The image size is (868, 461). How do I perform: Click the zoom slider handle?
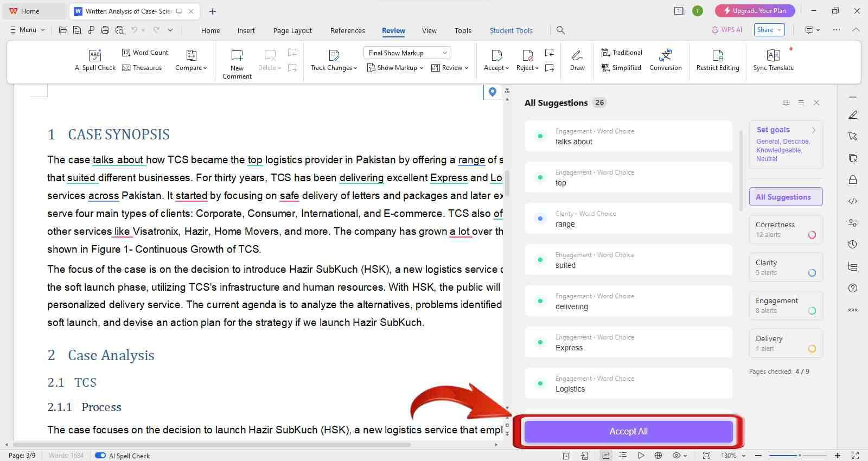[x=800, y=456]
